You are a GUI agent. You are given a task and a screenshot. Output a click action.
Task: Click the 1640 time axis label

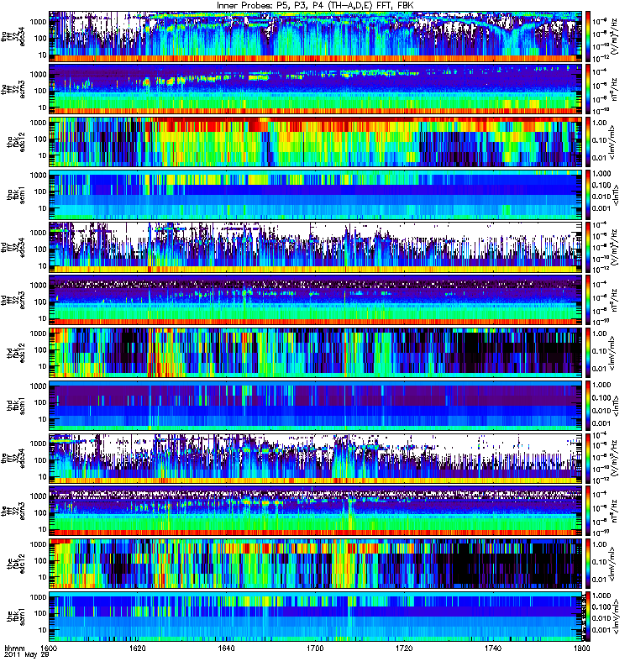click(226, 648)
